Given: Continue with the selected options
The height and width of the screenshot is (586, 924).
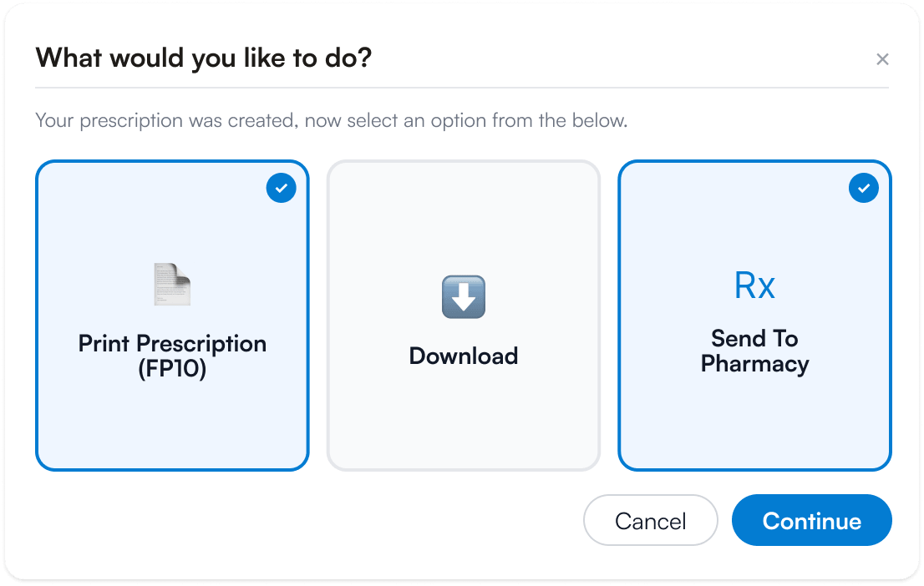Looking at the screenshot, I should point(812,521).
